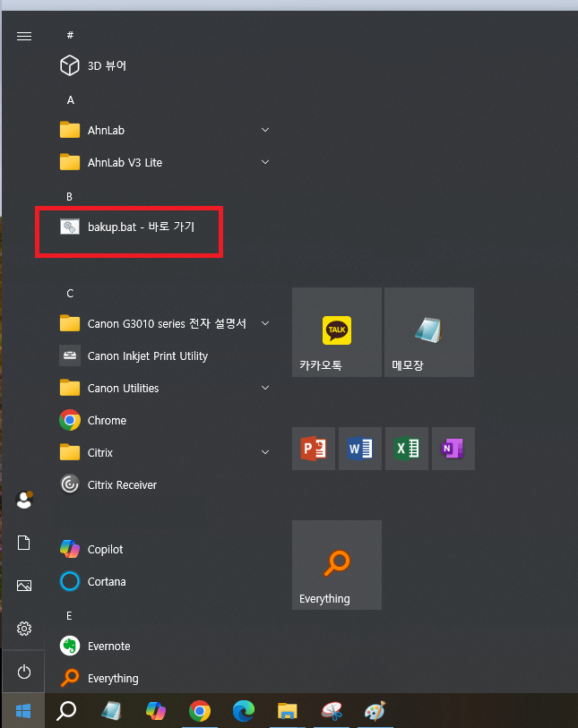Click the letter E group header

[69, 616]
